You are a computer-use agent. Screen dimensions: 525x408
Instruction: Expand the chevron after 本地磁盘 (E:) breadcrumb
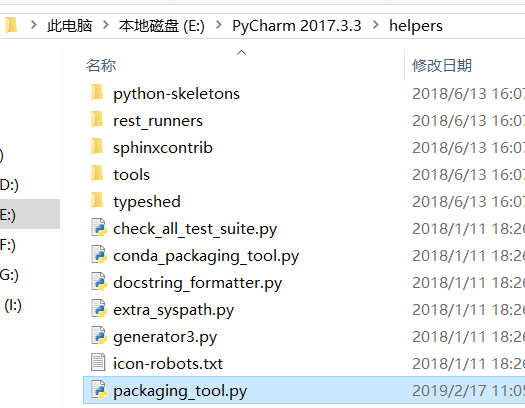click(219, 25)
